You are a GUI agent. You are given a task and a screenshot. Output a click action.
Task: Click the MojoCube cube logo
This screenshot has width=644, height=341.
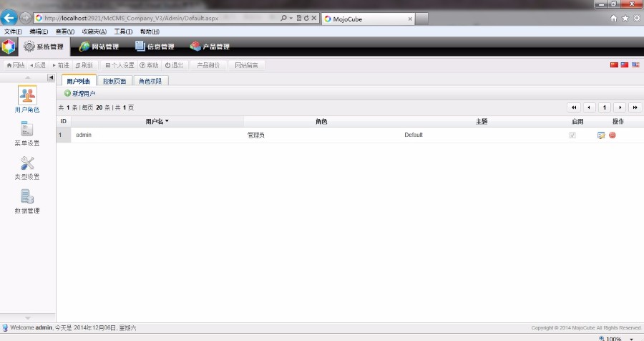[x=9, y=47]
